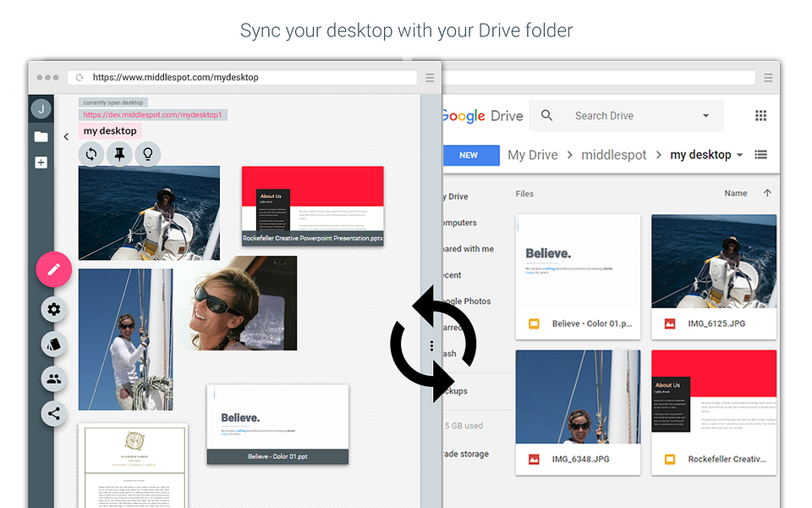This screenshot has width=812, height=508.
Task: Click the Files section heading
Action: coord(524,194)
